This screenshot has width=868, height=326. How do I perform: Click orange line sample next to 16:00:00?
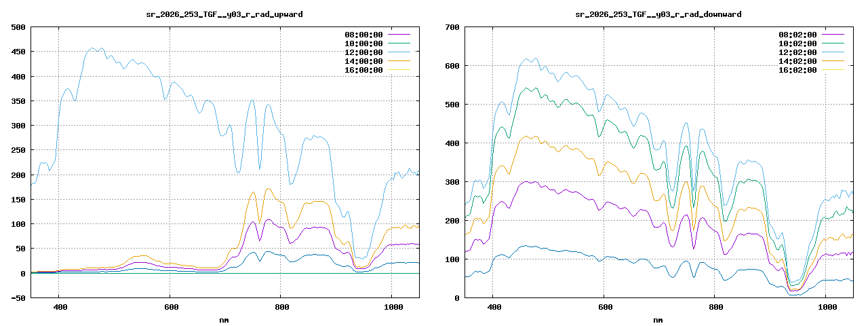(399, 69)
